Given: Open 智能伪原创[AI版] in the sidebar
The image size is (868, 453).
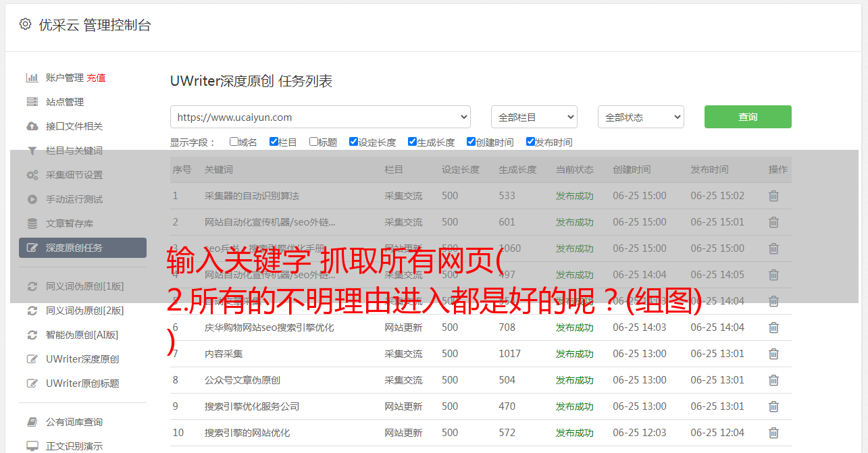Looking at the screenshot, I should pyautogui.click(x=82, y=335).
